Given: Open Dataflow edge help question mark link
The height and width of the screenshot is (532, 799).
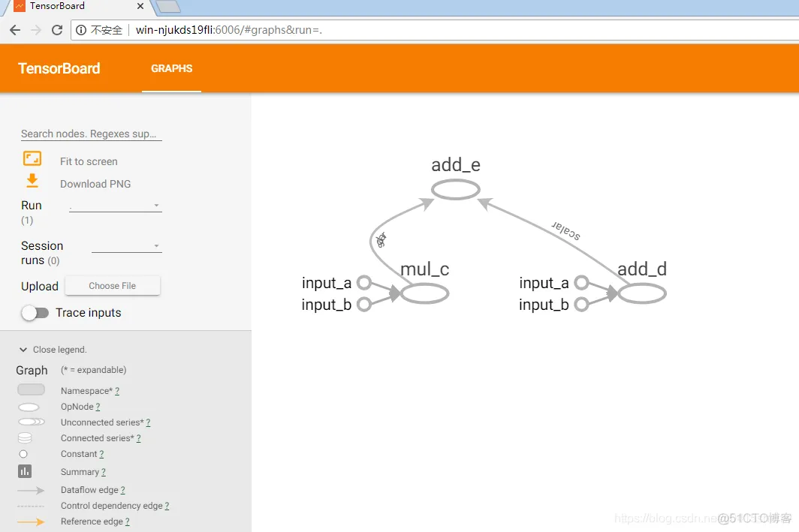Looking at the screenshot, I should tap(123, 490).
